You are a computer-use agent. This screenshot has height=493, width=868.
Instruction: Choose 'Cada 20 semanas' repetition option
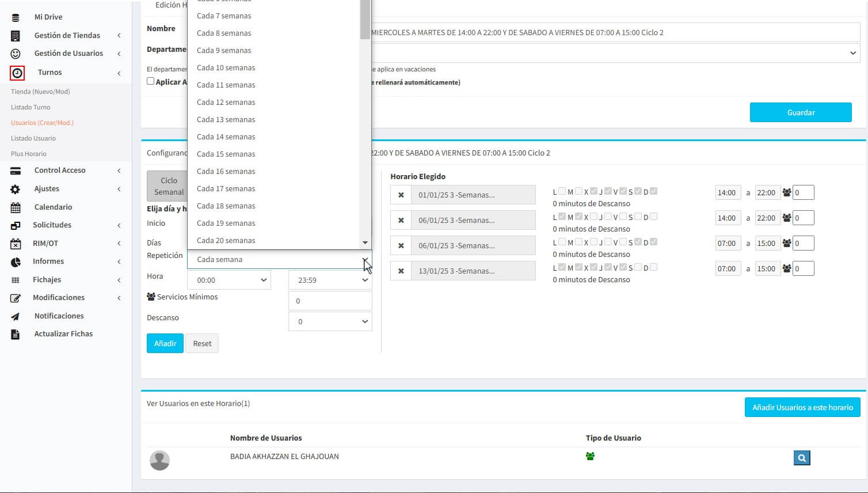pyautogui.click(x=226, y=241)
